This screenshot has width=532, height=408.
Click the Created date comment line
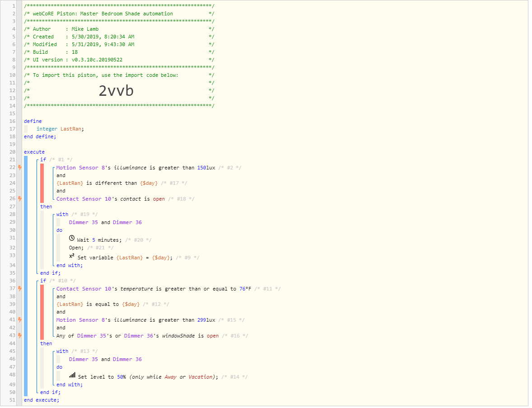119,37
